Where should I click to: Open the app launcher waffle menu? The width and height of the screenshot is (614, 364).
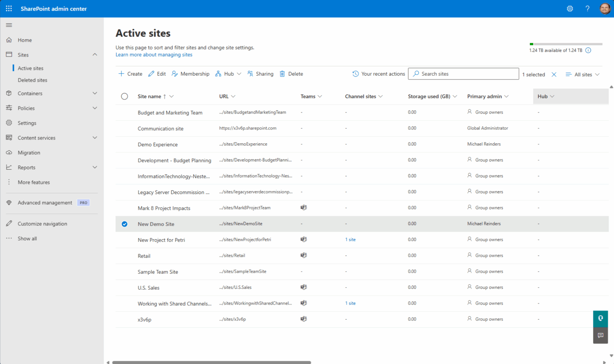pyautogui.click(x=9, y=8)
